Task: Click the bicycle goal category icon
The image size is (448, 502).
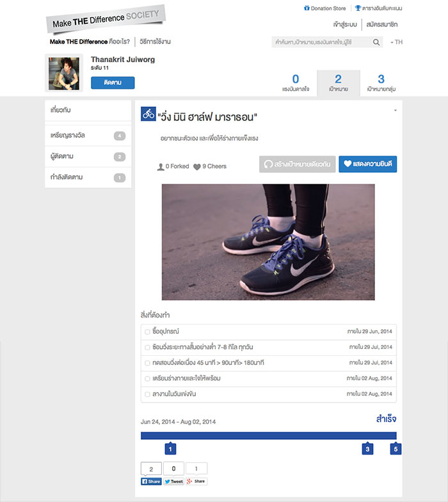Action: 148,114
